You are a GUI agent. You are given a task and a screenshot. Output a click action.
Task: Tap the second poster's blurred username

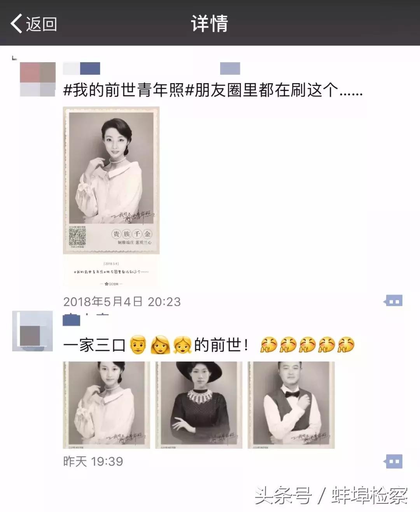(72, 320)
